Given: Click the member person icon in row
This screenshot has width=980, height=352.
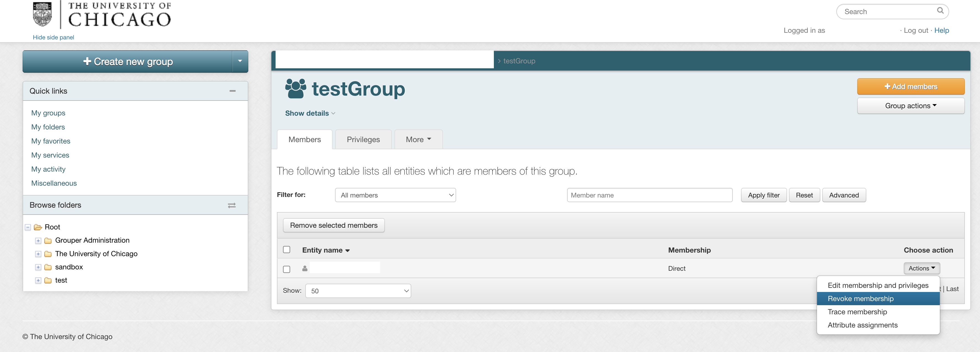Looking at the screenshot, I should coord(305,268).
